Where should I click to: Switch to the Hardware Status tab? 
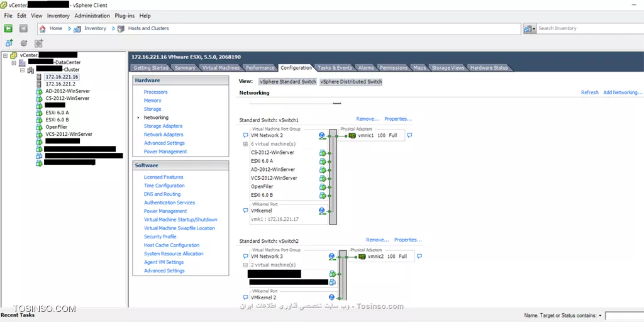[489, 68]
